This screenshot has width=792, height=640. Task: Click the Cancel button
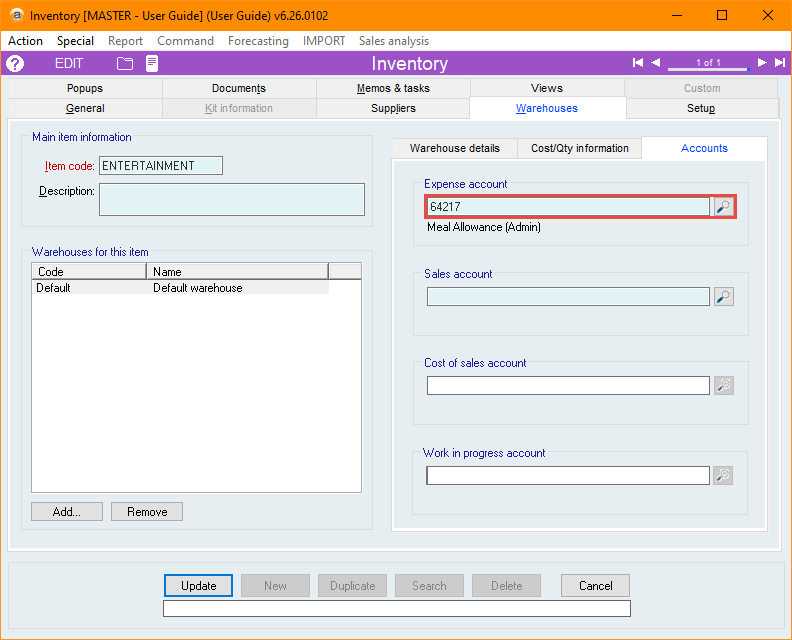[x=596, y=585]
